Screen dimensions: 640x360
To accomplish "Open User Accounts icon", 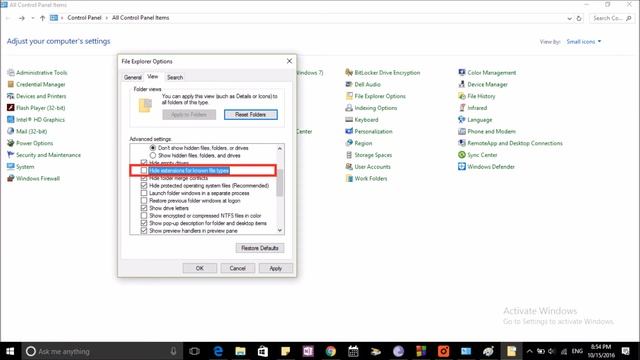I will pyautogui.click(x=349, y=167).
